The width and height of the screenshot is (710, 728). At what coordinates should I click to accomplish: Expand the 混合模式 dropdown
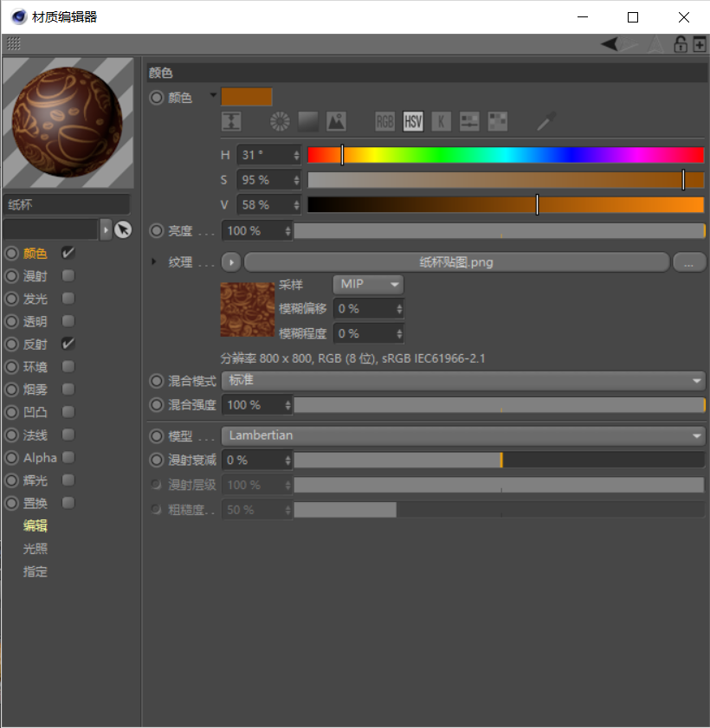pos(463,381)
